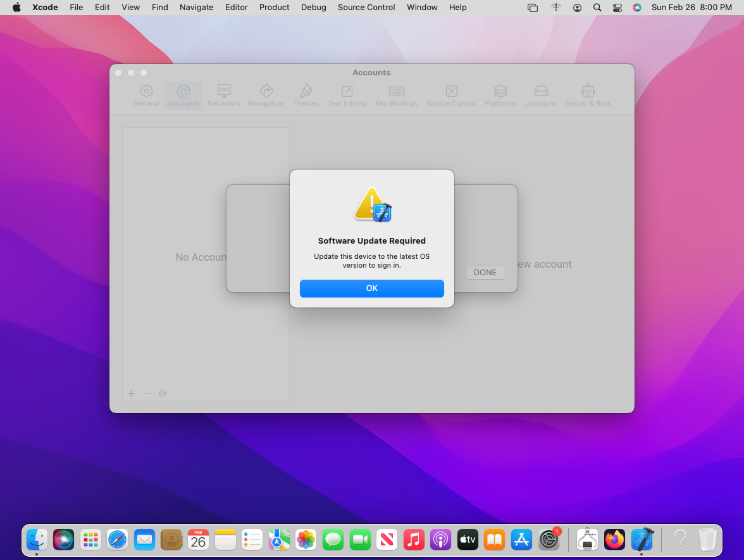This screenshot has height=560, width=744.
Task: Open the Finder in the Dock
Action: (37, 540)
